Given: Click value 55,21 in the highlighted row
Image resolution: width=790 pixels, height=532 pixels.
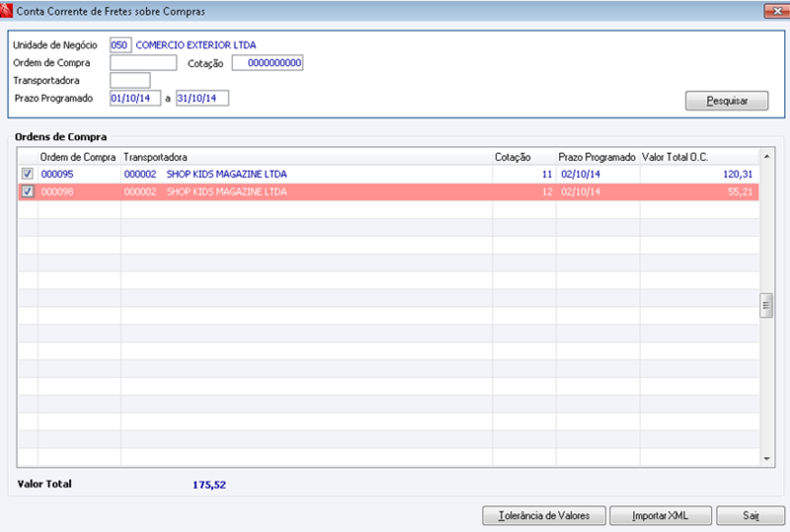Looking at the screenshot, I should 740,191.
